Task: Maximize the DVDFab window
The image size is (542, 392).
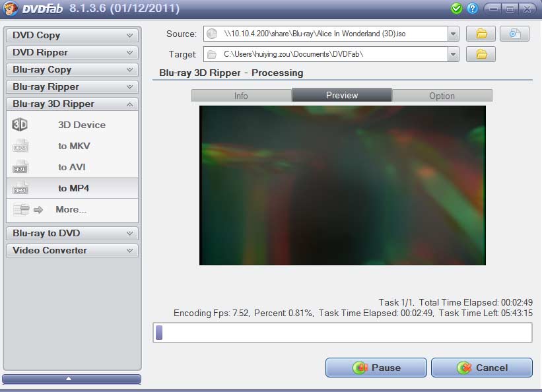Action: pyautogui.click(x=510, y=9)
